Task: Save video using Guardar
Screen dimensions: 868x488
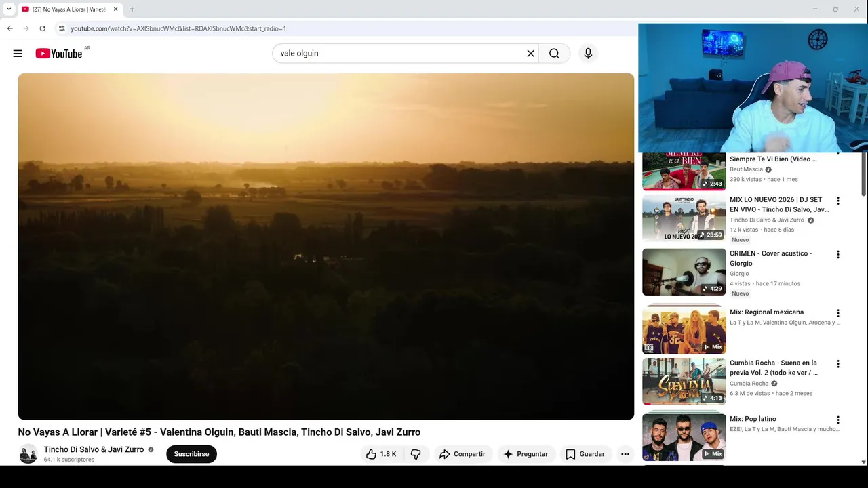Action: click(x=585, y=454)
